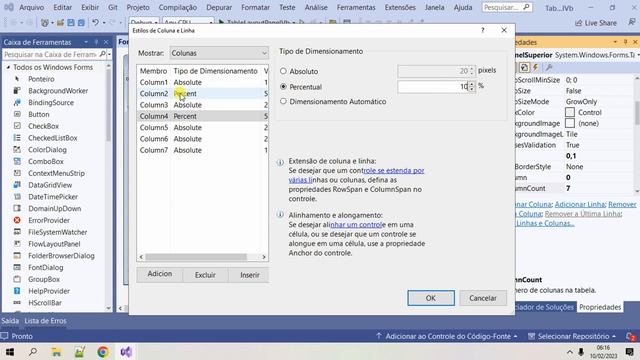Open the Ferramentas menu

[356, 7]
